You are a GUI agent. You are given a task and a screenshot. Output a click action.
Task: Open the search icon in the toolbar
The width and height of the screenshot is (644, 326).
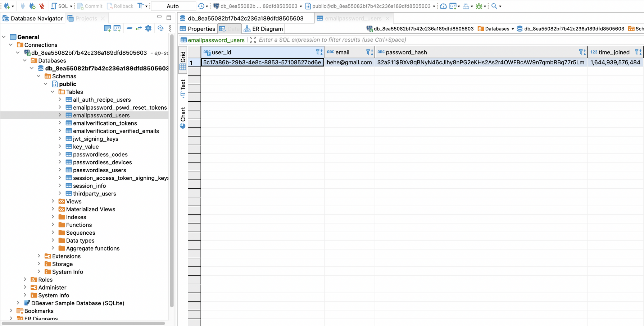pos(494,6)
